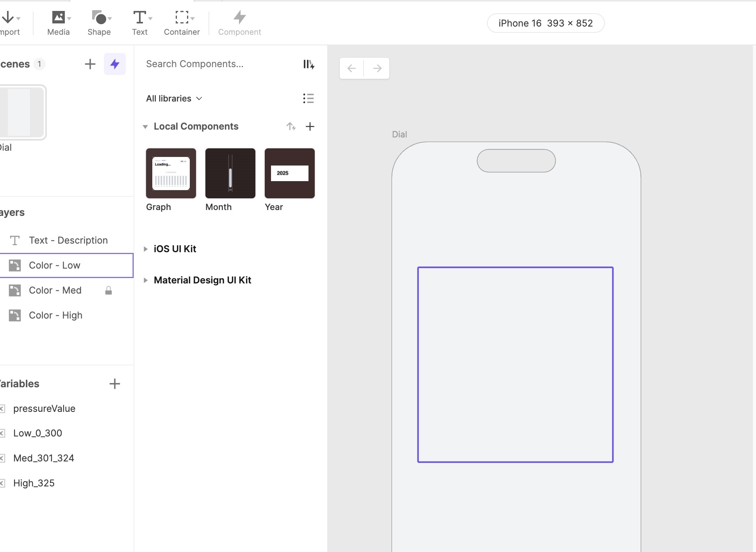The width and height of the screenshot is (756, 552).
Task: Expand the iOS UI Kit library
Action: pyautogui.click(x=145, y=249)
